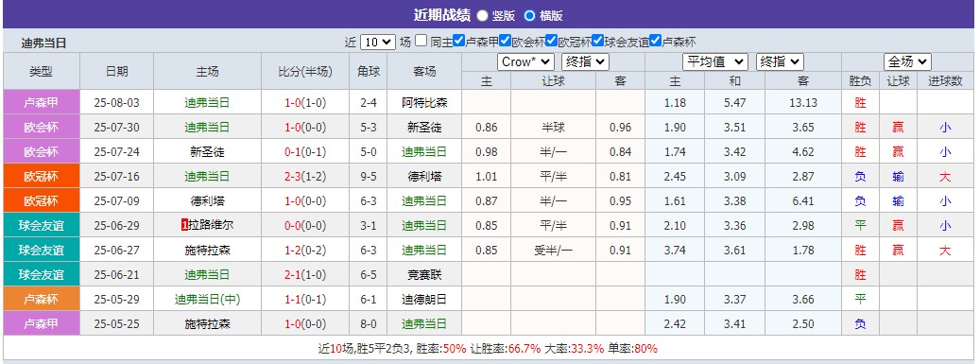The image size is (980, 364).
Task: Click the 卢森甲 tag for 25-08-03
Action: (42, 102)
